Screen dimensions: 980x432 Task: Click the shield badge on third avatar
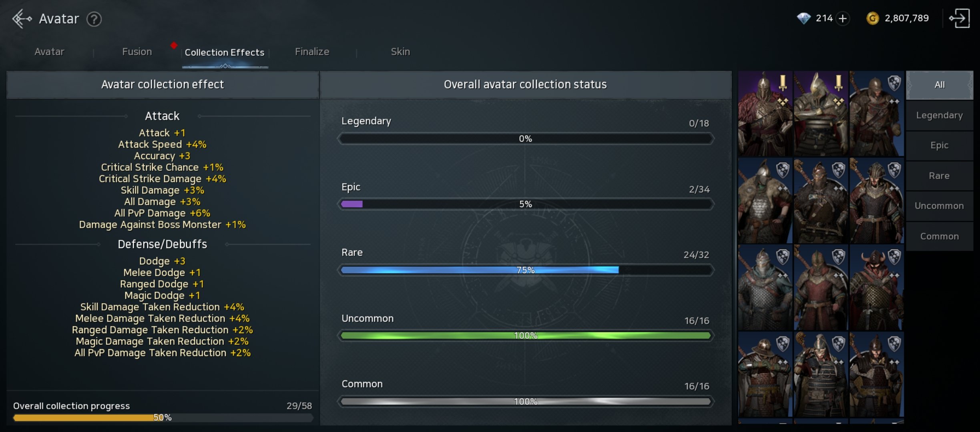894,83
